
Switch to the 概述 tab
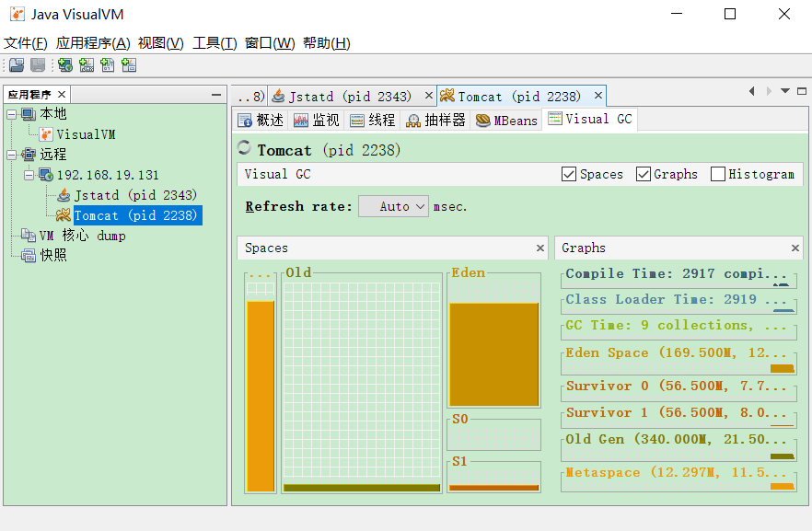[261, 120]
